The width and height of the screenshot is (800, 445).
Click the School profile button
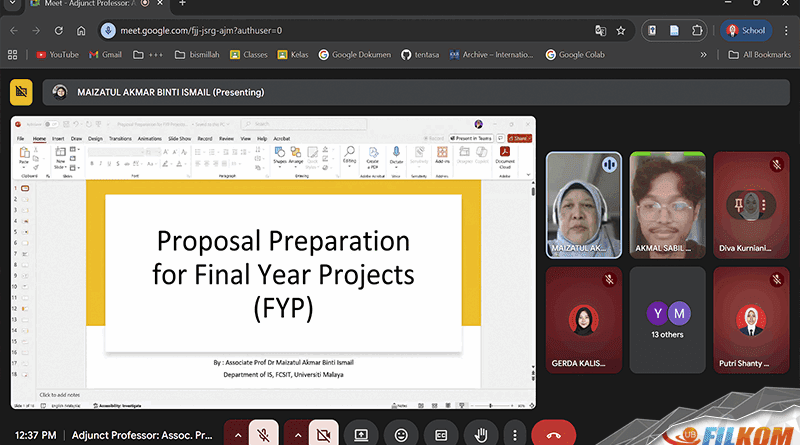(745, 30)
